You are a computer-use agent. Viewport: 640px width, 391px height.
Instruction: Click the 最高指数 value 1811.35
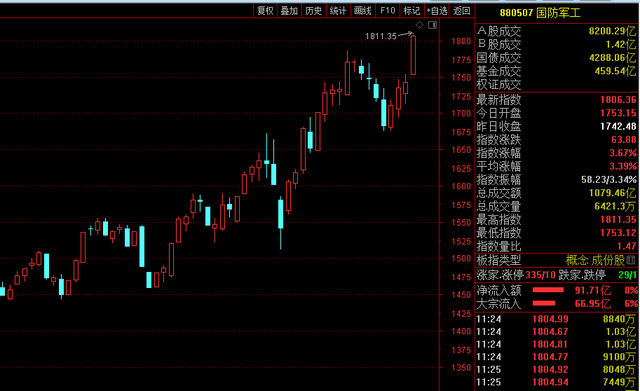(x=618, y=220)
